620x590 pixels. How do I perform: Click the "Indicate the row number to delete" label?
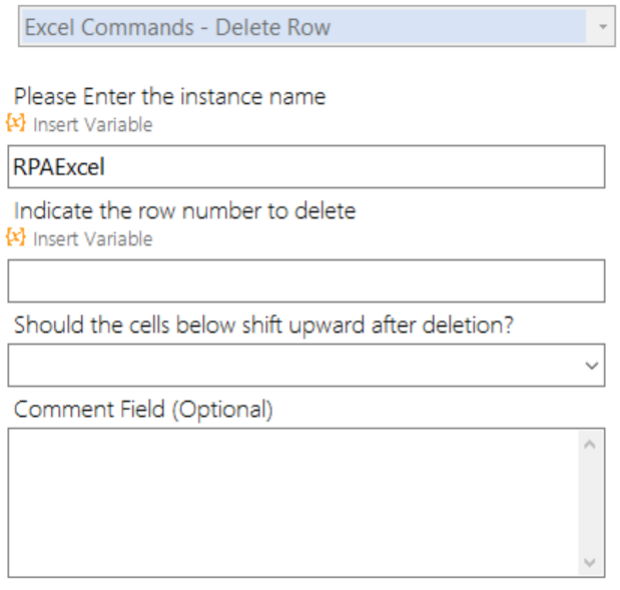pos(185,210)
